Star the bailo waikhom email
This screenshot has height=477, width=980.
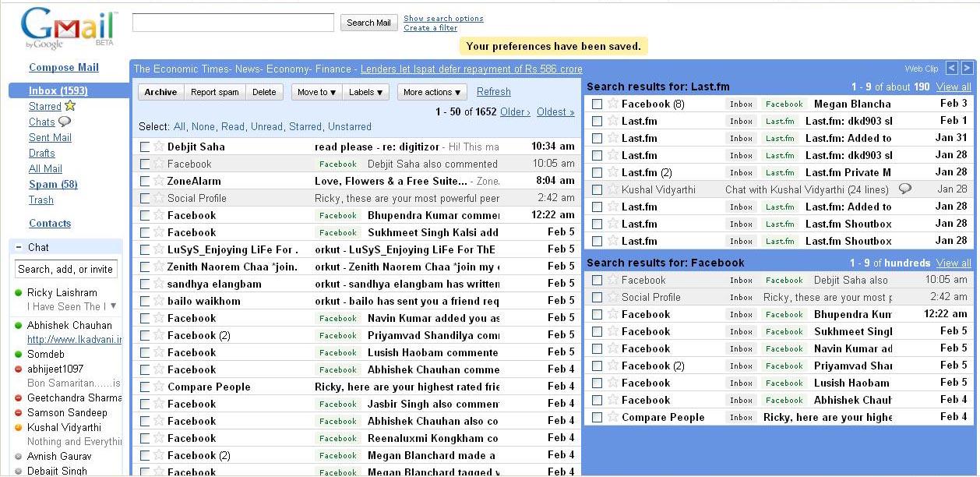pos(159,301)
